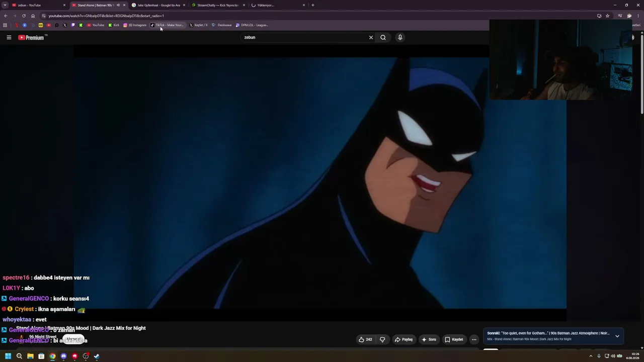Image resolution: width=644 pixels, height=362 pixels.
Task: Open the X bookmark icon
Action: [x=64, y=25]
